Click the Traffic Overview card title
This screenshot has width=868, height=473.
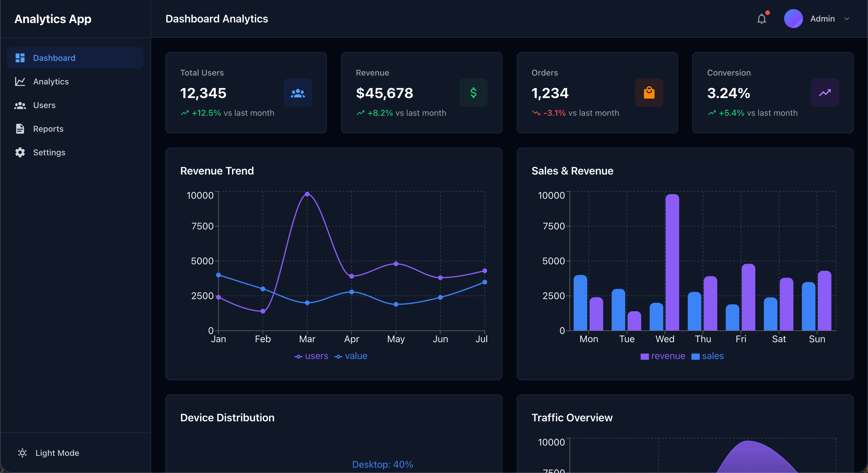tap(572, 418)
